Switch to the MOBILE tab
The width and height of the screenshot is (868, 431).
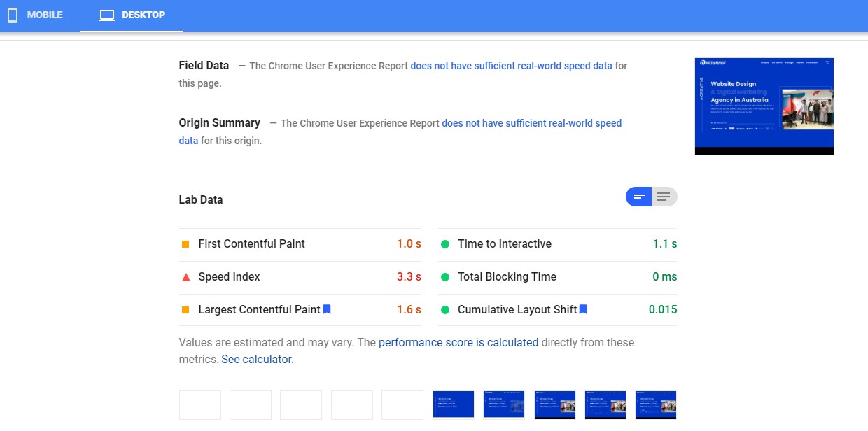pos(35,14)
